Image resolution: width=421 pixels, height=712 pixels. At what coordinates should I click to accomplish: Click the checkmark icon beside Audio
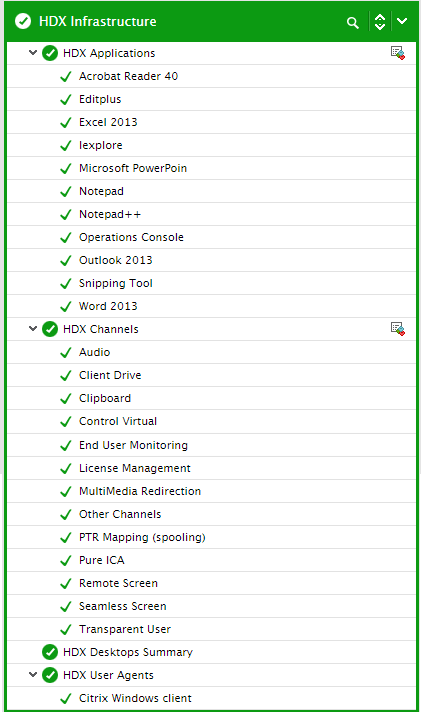(66, 352)
